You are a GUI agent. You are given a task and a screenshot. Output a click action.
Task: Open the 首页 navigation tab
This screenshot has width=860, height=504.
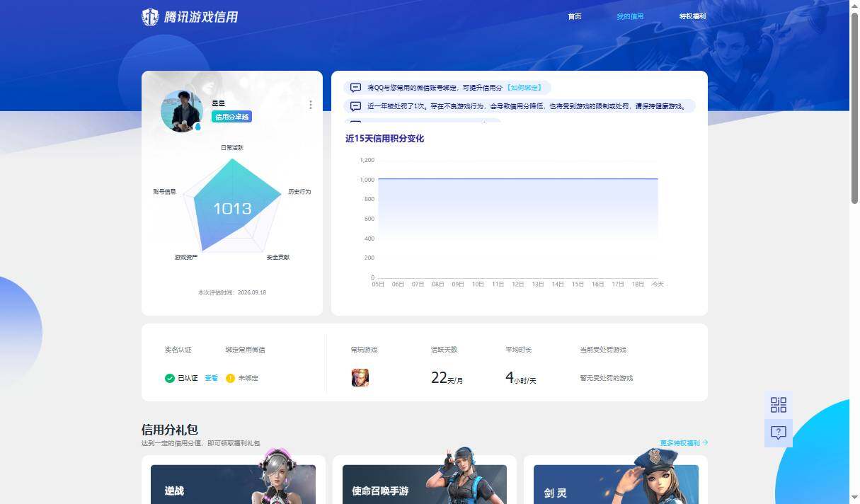pos(575,16)
